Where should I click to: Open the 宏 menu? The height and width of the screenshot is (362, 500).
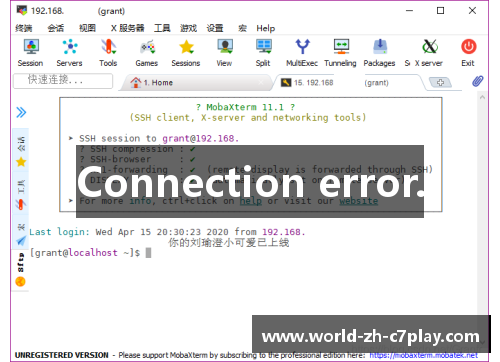[x=242, y=28]
